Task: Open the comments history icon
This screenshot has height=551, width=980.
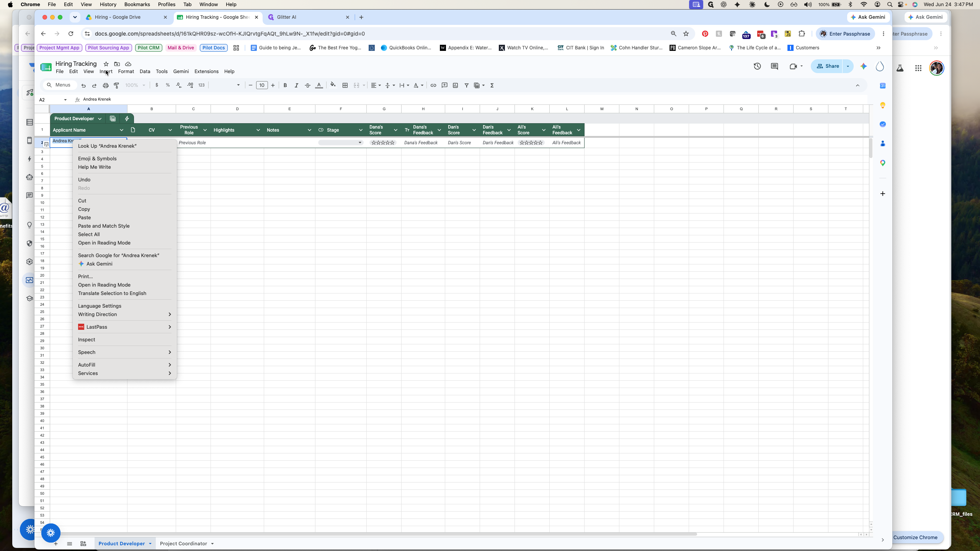Action: (x=774, y=66)
